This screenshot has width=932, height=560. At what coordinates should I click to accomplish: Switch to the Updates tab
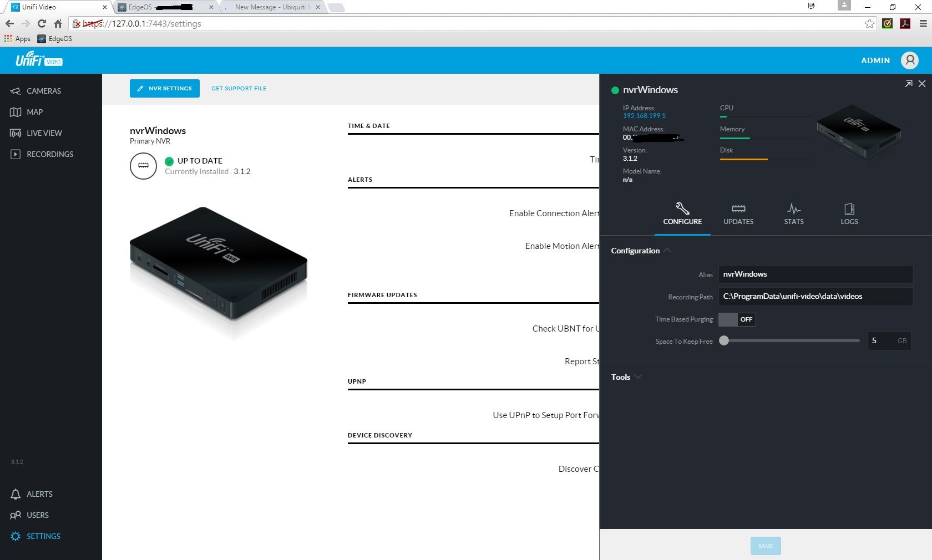tap(738, 214)
